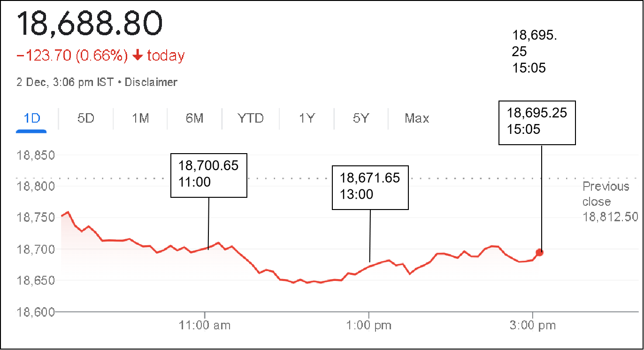Click the 1:00 pm axis label

[369, 325]
